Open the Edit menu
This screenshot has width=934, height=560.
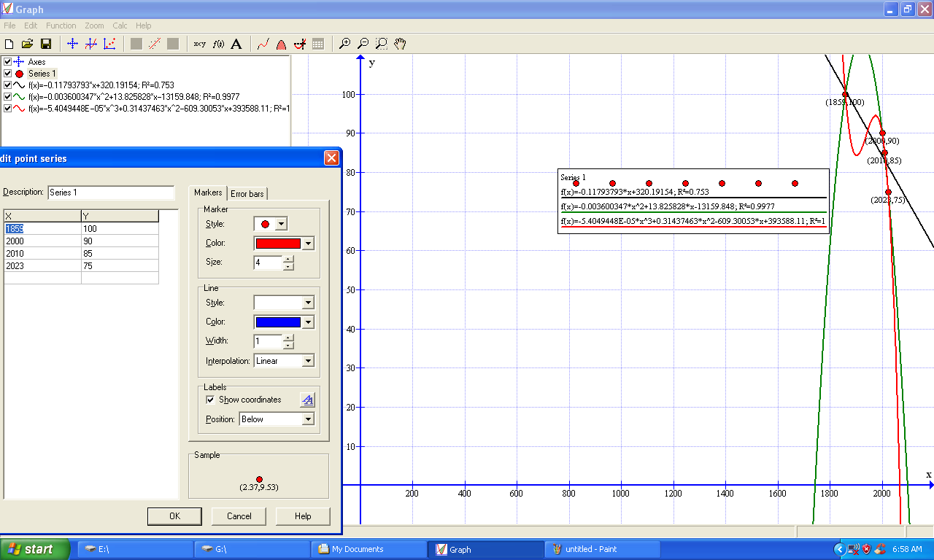(31, 26)
